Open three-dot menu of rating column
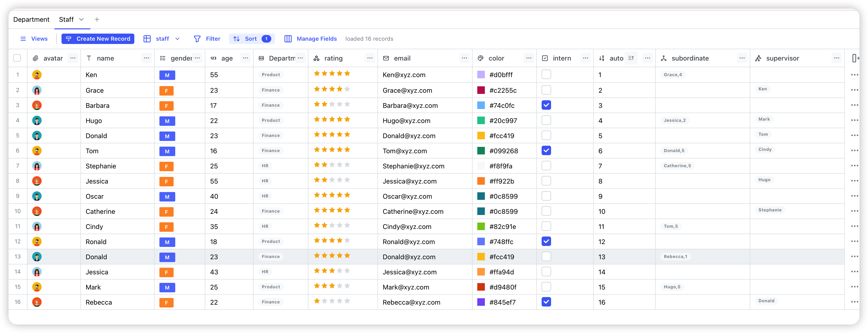The image size is (868, 333). pos(370,58)
